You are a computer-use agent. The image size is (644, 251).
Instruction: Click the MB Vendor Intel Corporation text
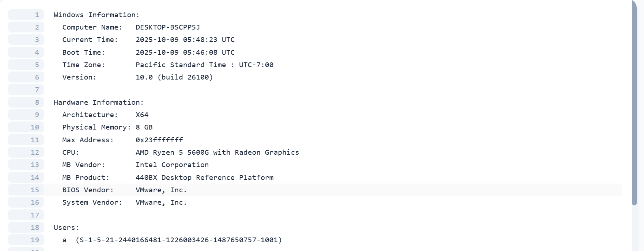pyautogui.click(x=172, y=165)
